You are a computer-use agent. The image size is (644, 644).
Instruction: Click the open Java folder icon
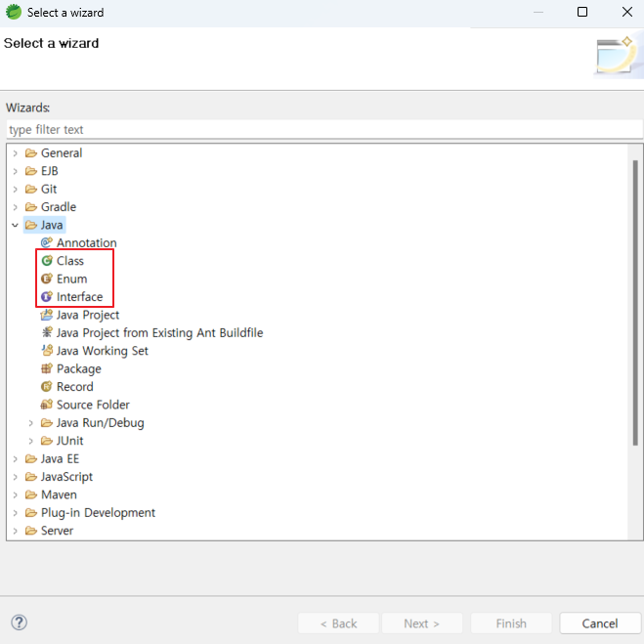click(31, 225)
